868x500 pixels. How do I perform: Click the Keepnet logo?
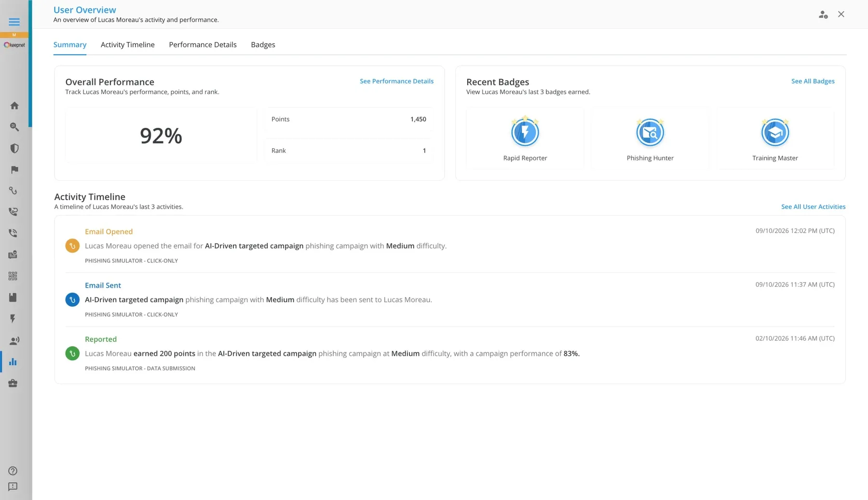(14, 45)
